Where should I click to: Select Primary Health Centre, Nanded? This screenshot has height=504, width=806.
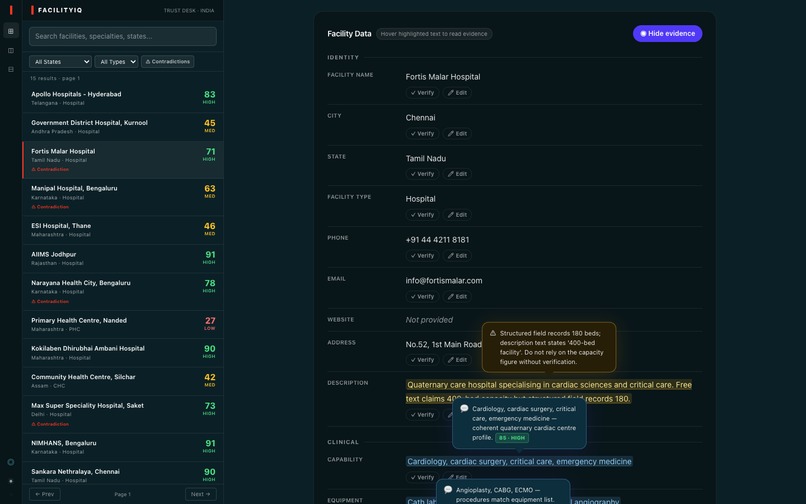click(123, 325)
